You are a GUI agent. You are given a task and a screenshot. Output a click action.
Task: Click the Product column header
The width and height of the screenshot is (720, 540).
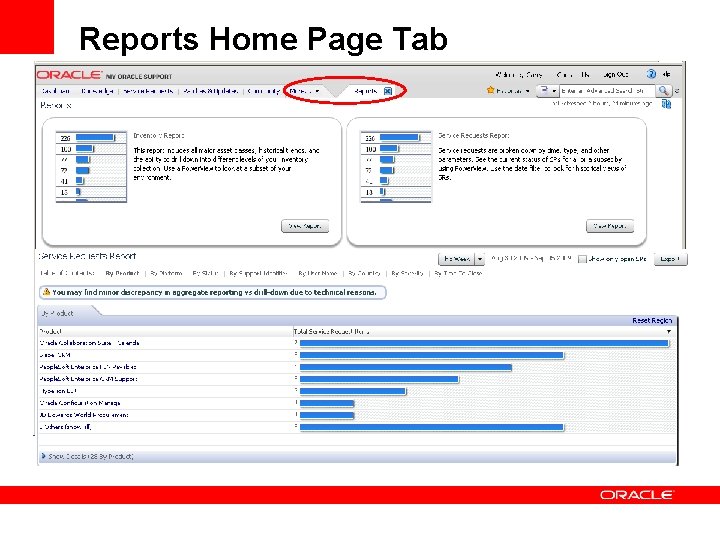[51, 331]
